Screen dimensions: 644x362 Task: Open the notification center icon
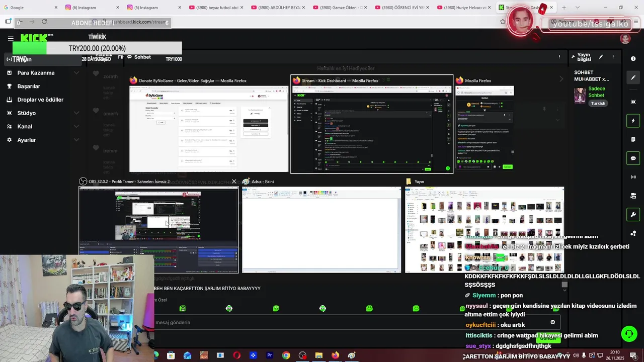pyautogui.click(x=633, y=355)
